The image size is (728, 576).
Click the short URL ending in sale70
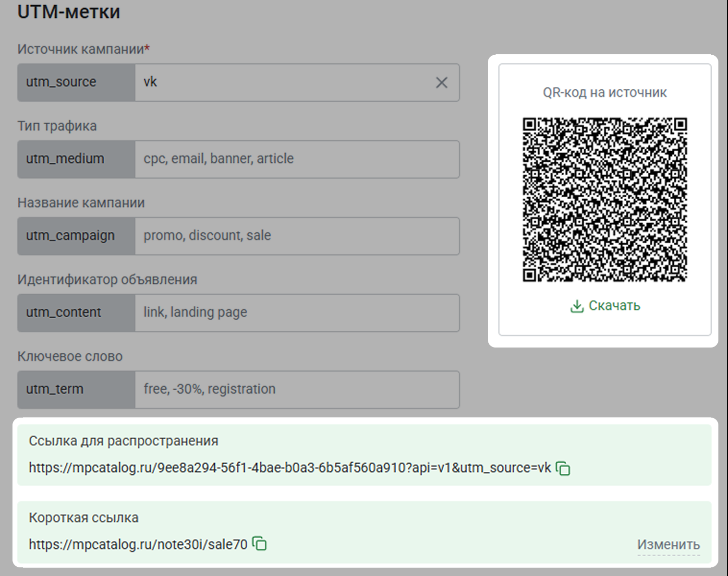tap(138, 544)
